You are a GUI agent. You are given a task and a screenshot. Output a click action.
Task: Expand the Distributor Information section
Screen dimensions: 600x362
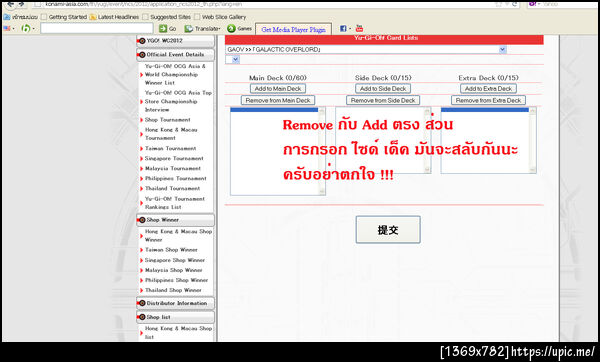point(175,303)
